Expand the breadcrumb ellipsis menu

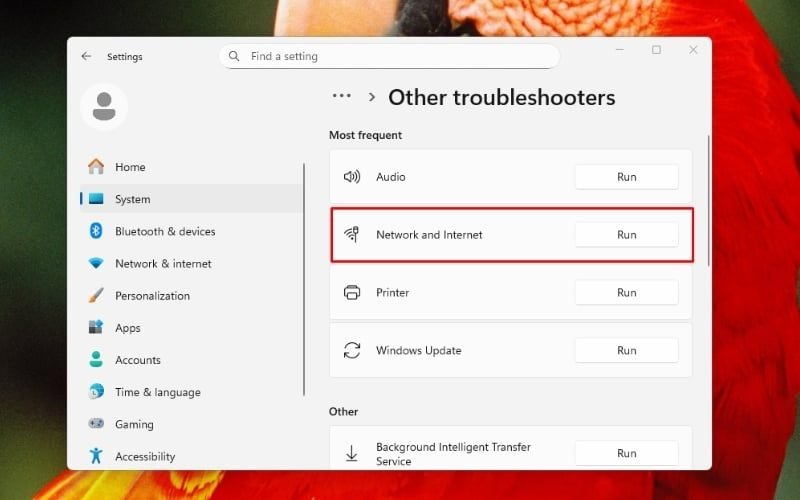tap(341, 96)
